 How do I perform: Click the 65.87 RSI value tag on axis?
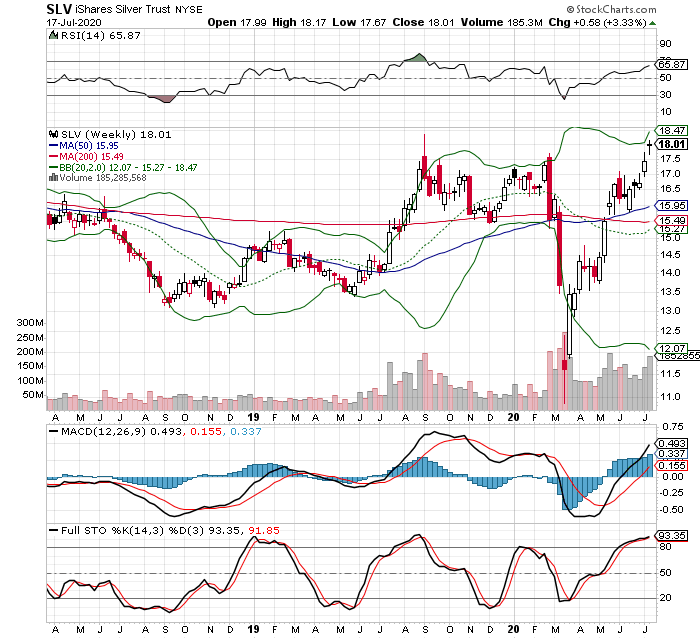(x=669, y=62)
